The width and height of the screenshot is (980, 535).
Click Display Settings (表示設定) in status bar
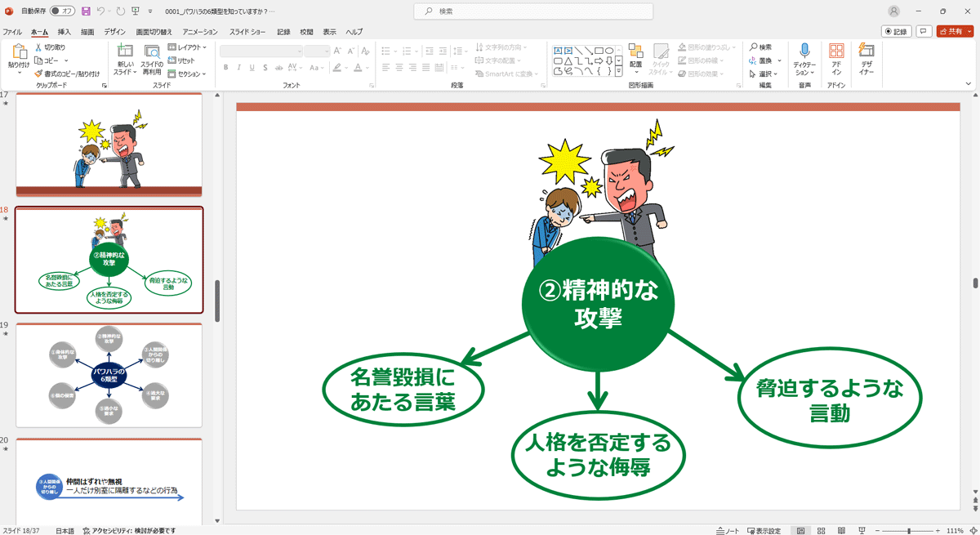764,530
